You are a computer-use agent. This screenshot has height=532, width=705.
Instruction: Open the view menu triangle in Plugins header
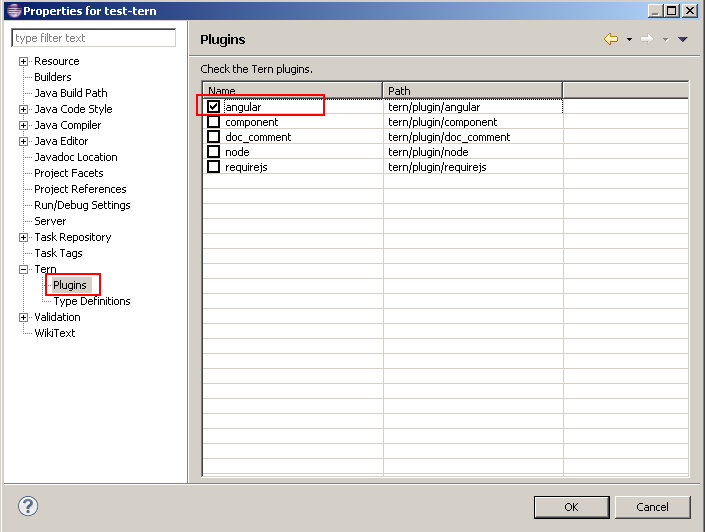[683, 40]
